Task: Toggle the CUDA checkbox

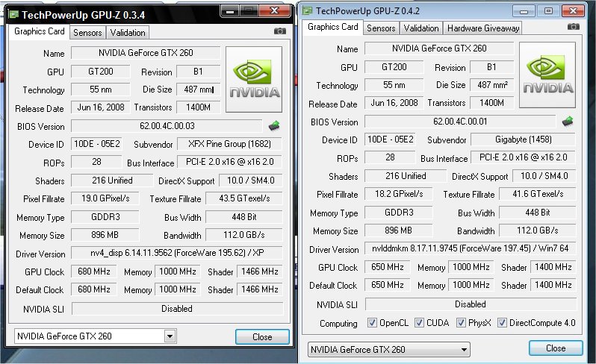Action: pos(419,323)
